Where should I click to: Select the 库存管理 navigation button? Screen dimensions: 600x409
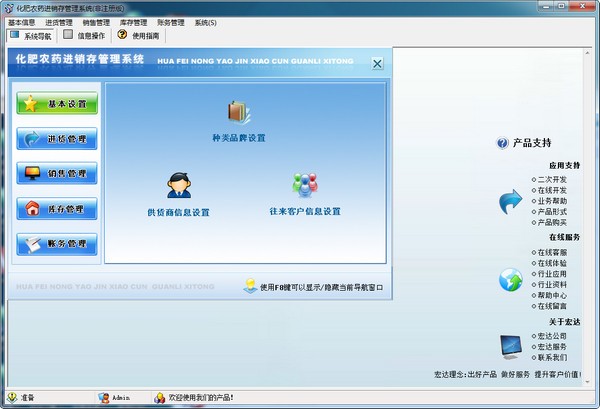tap(57, 209)
